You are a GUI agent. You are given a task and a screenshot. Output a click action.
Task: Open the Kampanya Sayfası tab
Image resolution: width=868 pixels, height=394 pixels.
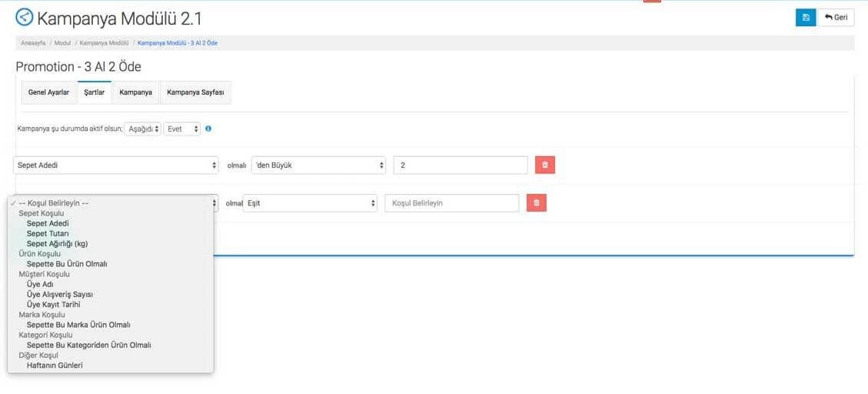coord(195,92)
